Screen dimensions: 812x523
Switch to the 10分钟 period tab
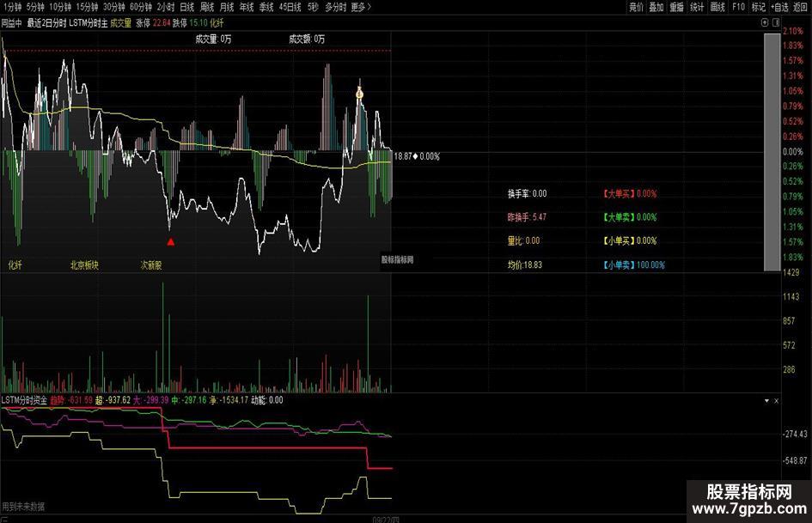click(60, 7)
